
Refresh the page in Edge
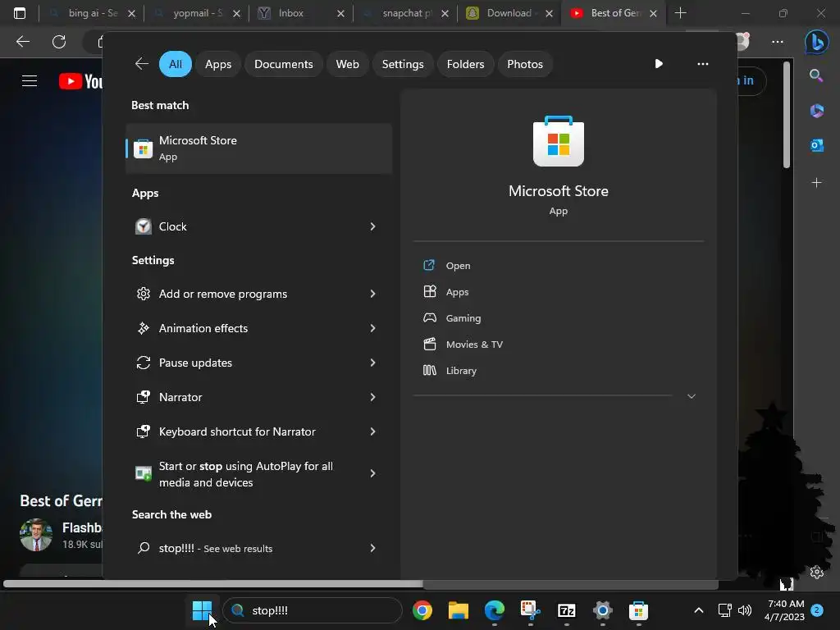click(59, 42)
